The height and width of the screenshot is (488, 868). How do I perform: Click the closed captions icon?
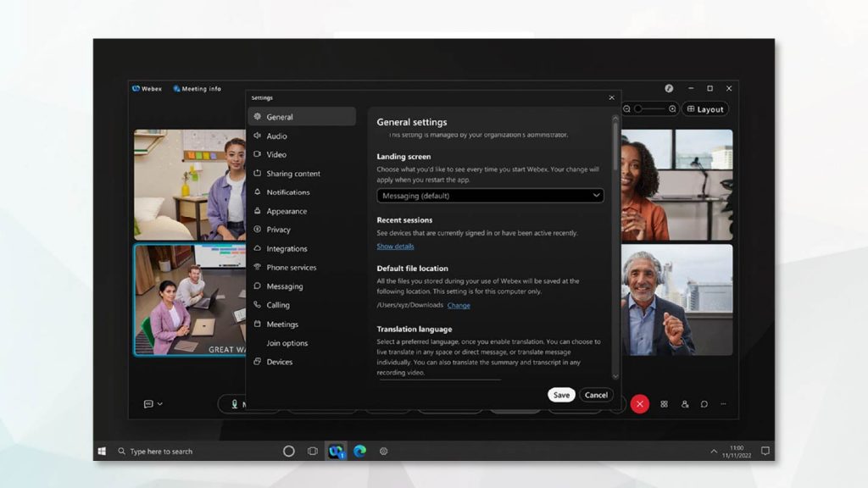148,404
